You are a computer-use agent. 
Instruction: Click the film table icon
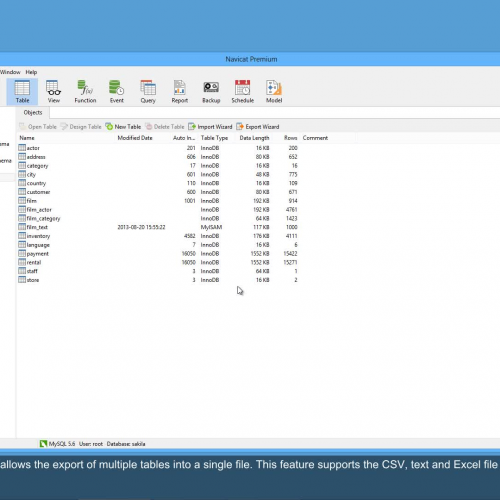(22, 200)
